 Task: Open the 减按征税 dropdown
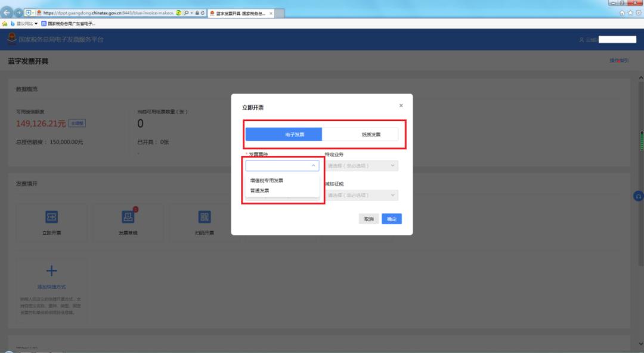point(361,195)
